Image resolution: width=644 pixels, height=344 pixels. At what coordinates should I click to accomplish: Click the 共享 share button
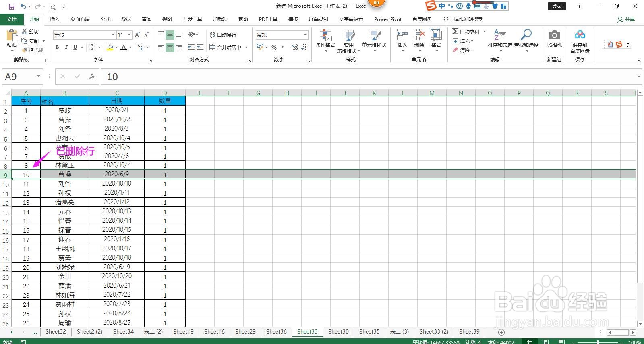(x=626, y=19)
